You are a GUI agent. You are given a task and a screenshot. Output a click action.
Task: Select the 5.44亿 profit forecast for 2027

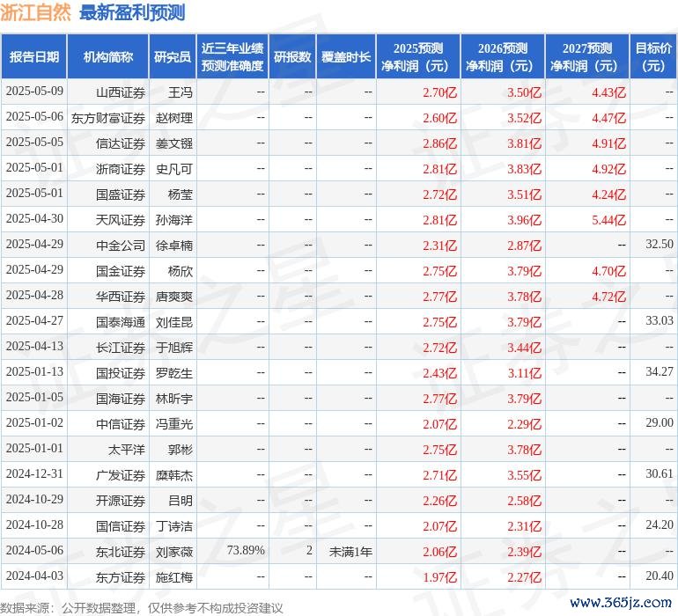click(x=608, y=219)
